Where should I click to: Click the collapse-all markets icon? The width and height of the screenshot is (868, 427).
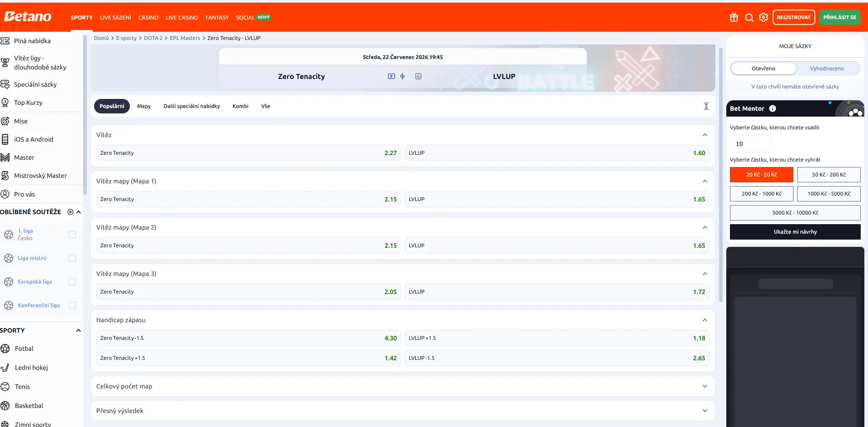[706, 106]
